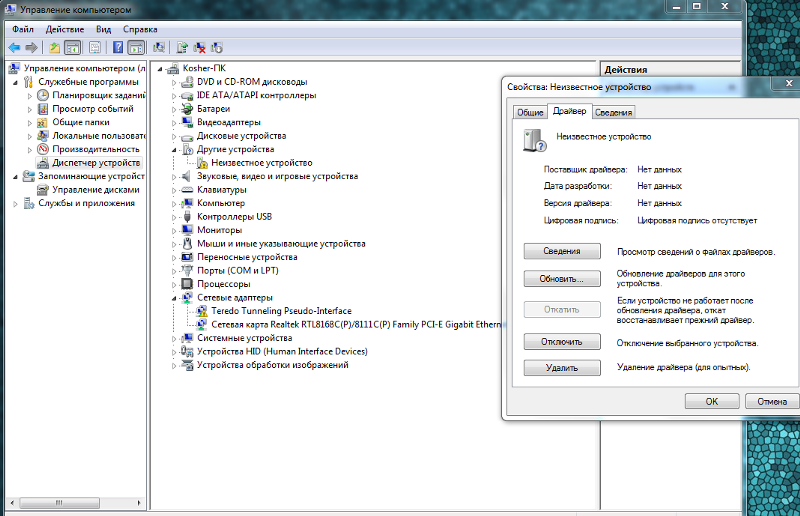This screenshot has height=516, width=800.
Task: Close the Свойства: Неизвестное устройство dialog
Action: tap(789, 83)
